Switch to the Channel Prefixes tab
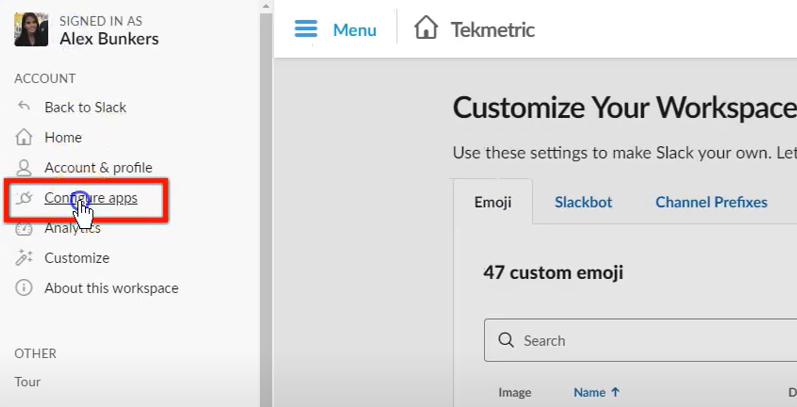The image size is (797, 407). (x=711, y=202)
